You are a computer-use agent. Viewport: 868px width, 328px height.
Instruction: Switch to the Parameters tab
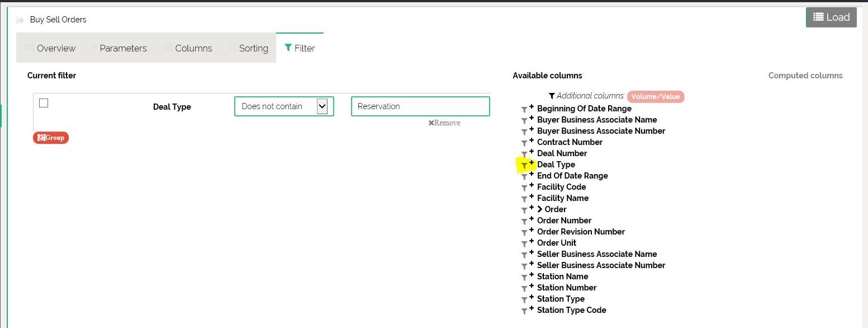[x=122, y=48]
